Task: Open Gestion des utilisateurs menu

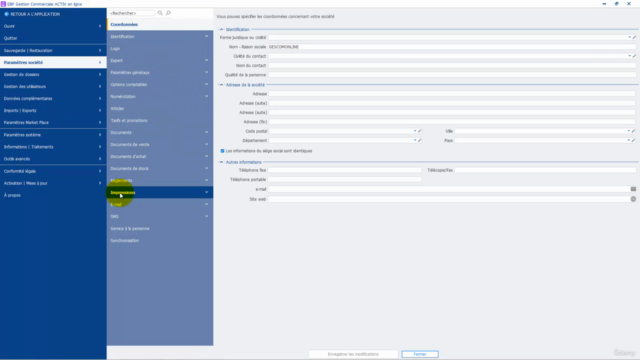Action: pos(53,87)
